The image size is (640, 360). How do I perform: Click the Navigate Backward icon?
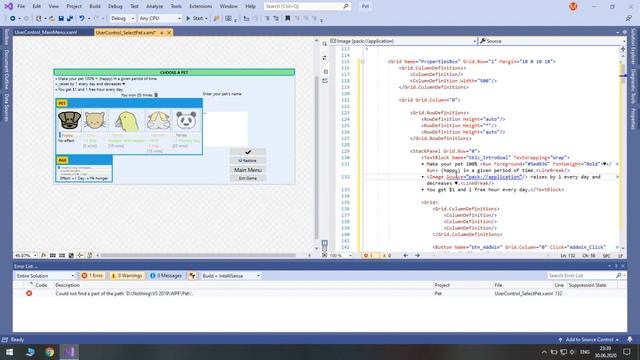click(x=13, y=18)
